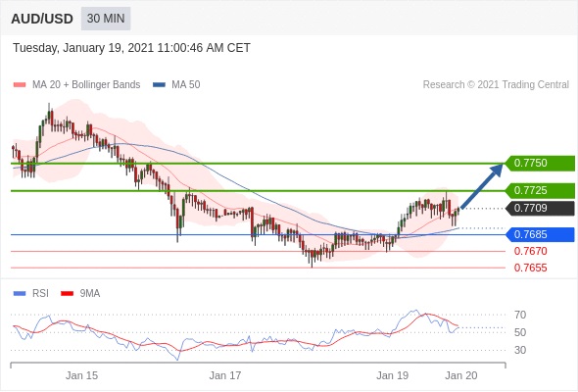Screen dimensions: 578x392
Task: Click the blue upward forecast arrow
Action: (482, 186)
